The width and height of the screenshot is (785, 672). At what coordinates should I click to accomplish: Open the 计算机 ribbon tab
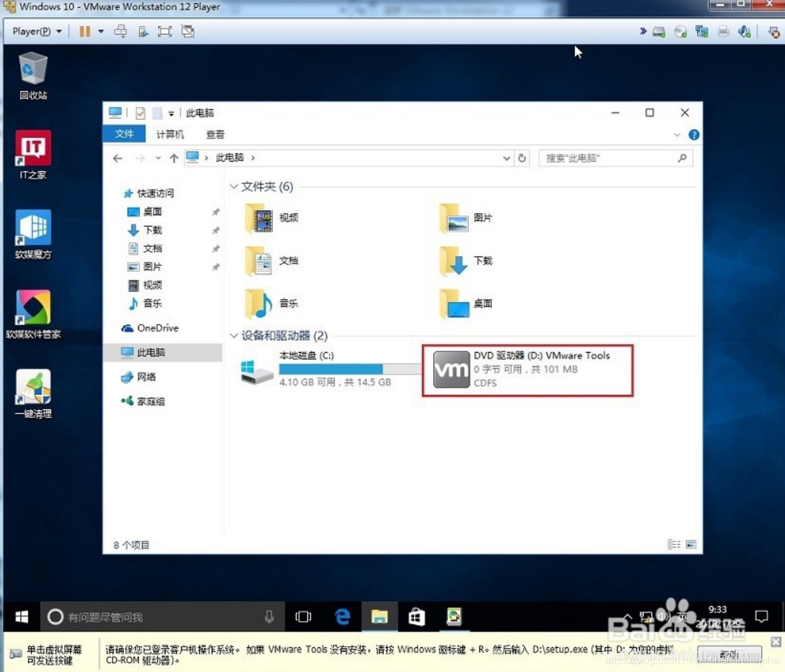(x=170, y=134)
